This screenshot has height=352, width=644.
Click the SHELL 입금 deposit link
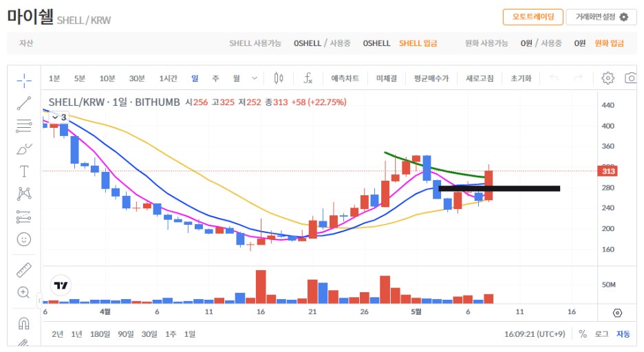pyautogui.click(x=418, y=43)
